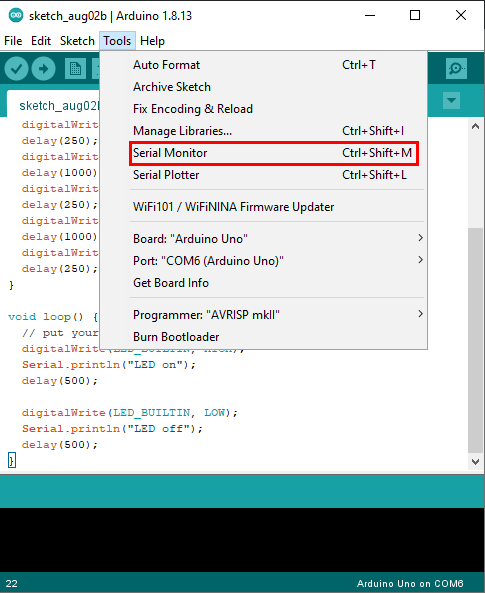Click the Serial.println("LED on"); line
This screenshot has height=593, width=485.
(x=109, y=365)
